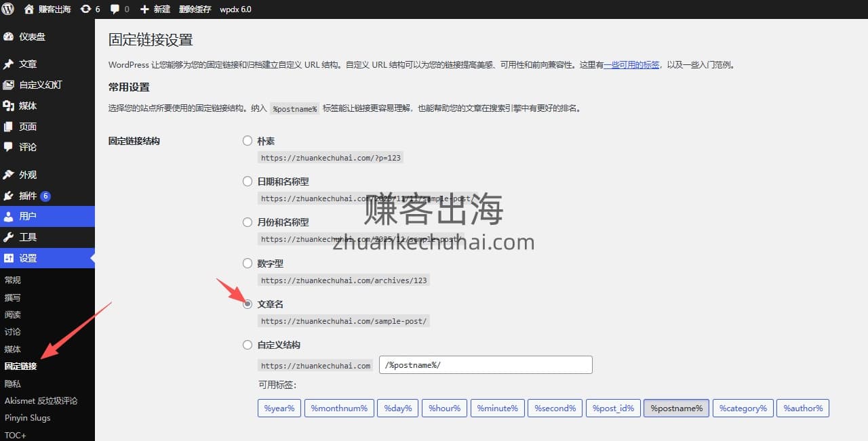Click the 媒体 media icon in sidebar
868x441 pixels.
click(x=8, y=106)
